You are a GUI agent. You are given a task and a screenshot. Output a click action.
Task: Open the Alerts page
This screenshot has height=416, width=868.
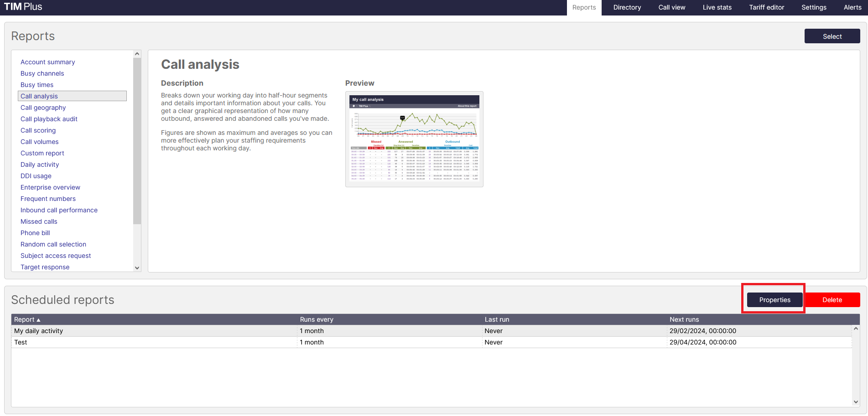click(852, 7)
